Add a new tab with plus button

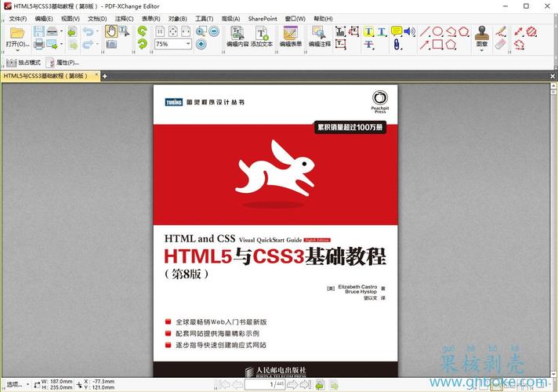[105, 76]
